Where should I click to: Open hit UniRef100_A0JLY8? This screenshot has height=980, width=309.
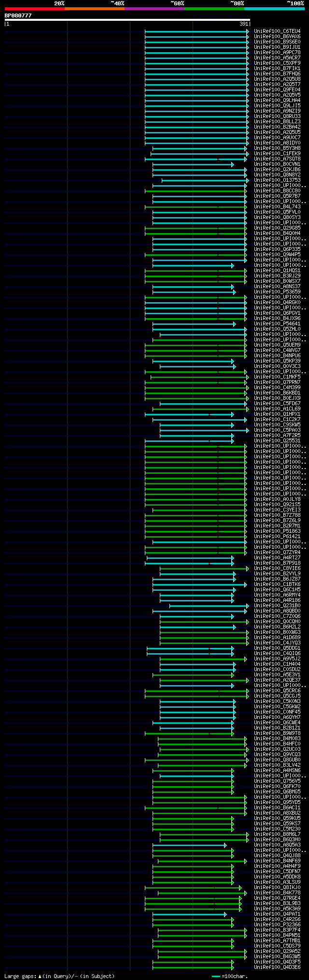(x=277, y=499)
